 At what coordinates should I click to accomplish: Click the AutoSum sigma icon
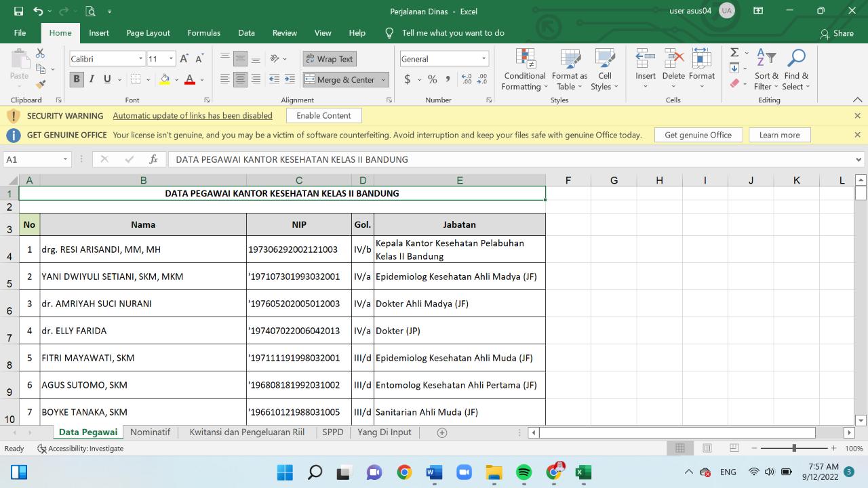point(734,53)
